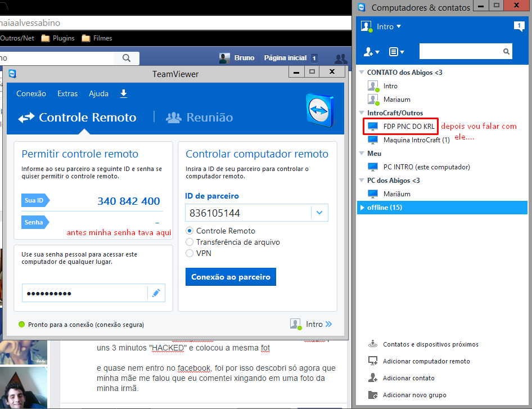Click the Sua ID number 340 842 400
The width and height of the screenshot is (532, 409).
(x=129, y=201)
